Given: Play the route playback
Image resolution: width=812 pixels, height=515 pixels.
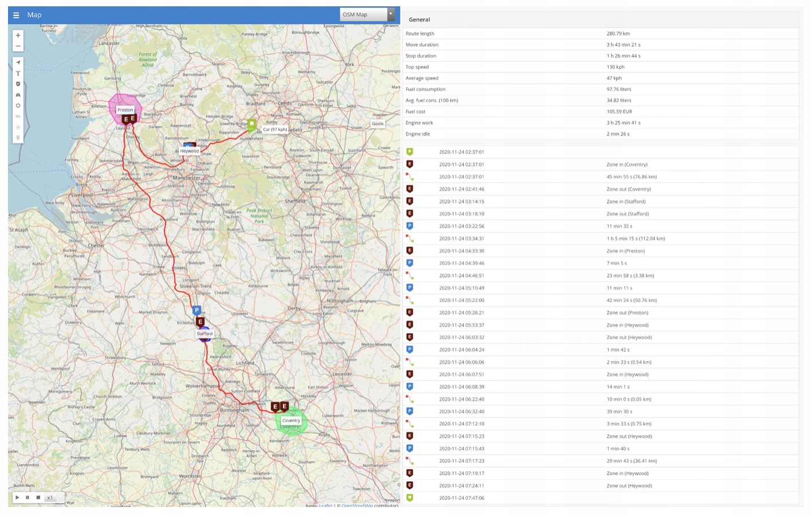Looking at the screenshot, I should [17, 497].
